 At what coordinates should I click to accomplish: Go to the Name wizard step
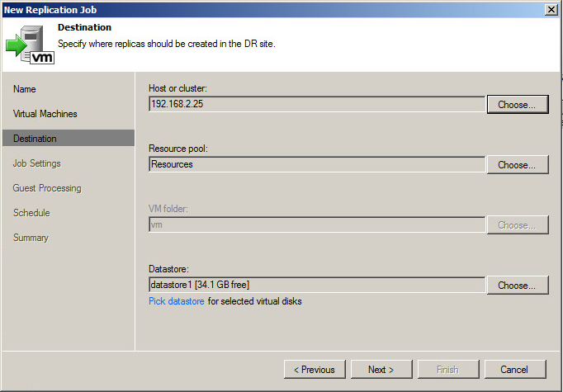click(x=25, y=89)
